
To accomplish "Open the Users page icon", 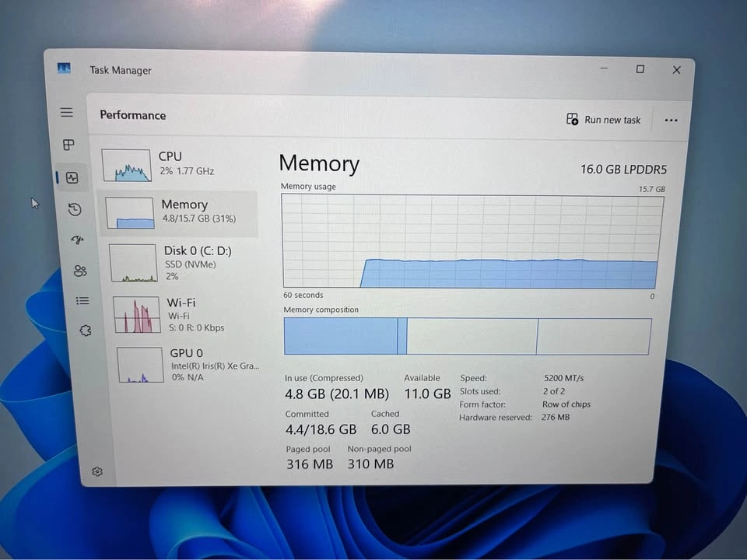I will pos(80,271).
